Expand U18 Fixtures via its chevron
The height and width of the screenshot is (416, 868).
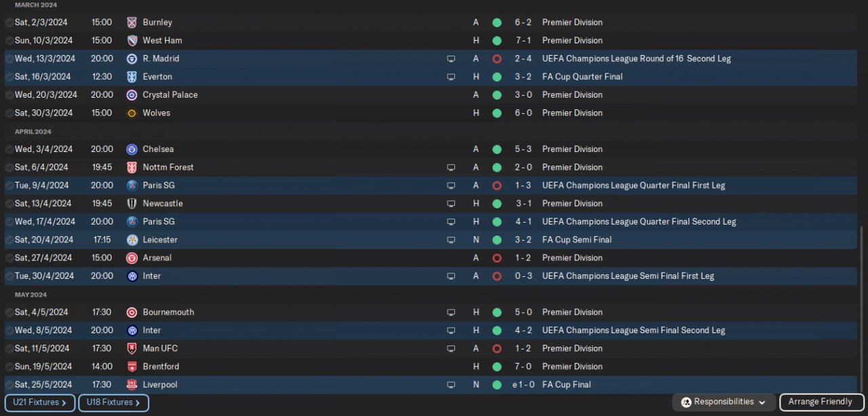click(x=138, y=403)
